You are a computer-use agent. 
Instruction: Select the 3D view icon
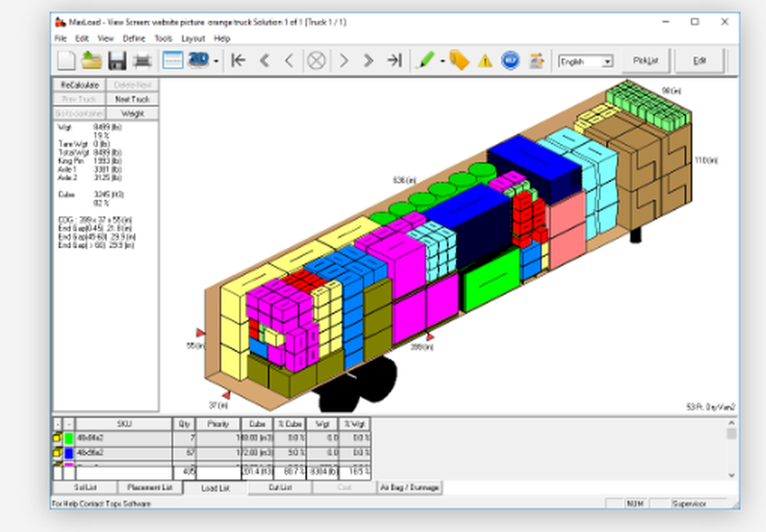(x=199, y=60)
